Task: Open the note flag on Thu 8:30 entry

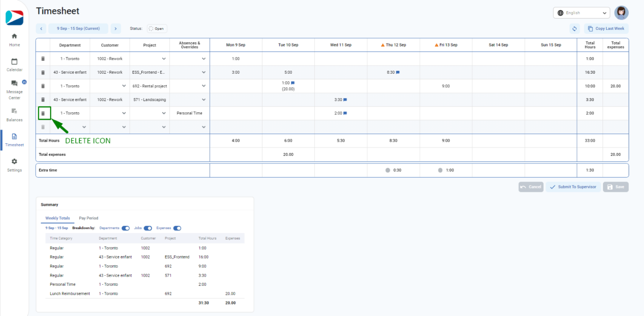Action: [x=397, y=72]
